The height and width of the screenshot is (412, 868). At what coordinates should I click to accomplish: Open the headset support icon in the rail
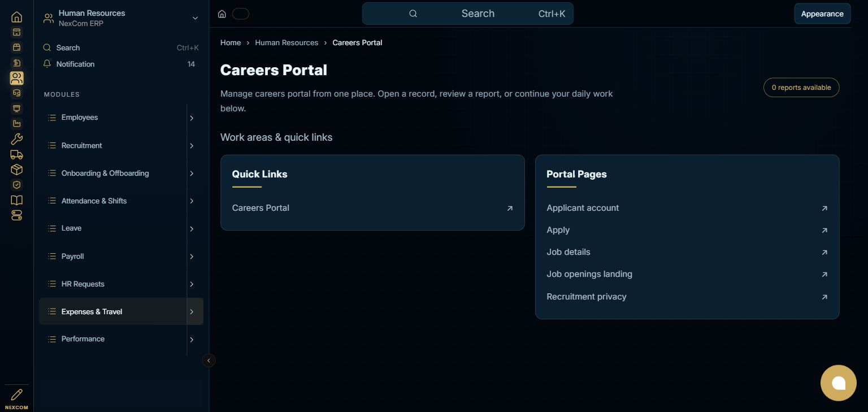tap(17, 93)
